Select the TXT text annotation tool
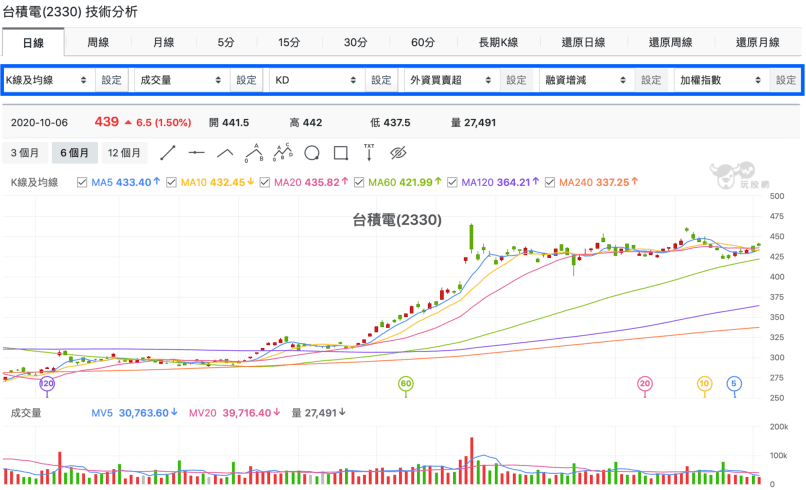 coord(369,153)
